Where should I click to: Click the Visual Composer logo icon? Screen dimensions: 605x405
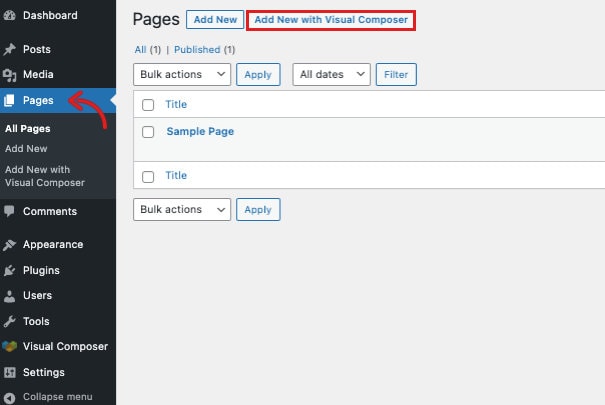pyautogui.click(x=10, y=346)
